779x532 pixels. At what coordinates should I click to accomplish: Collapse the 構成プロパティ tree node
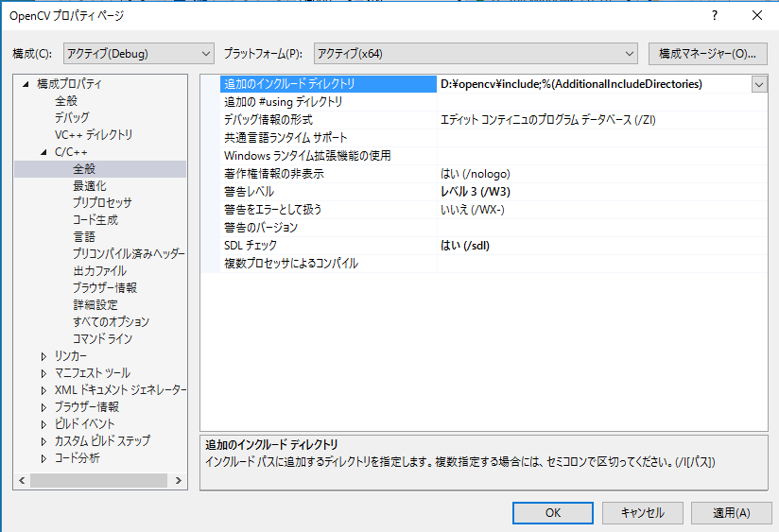[26, 84]
